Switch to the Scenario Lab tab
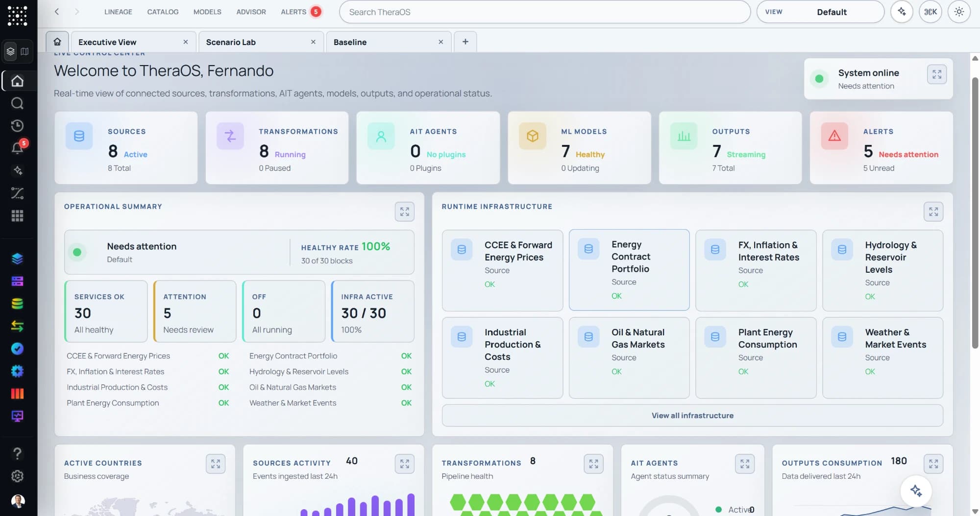The width and height of the screenshot is (980, 516). pyautogui.click(x=231, y=42)
